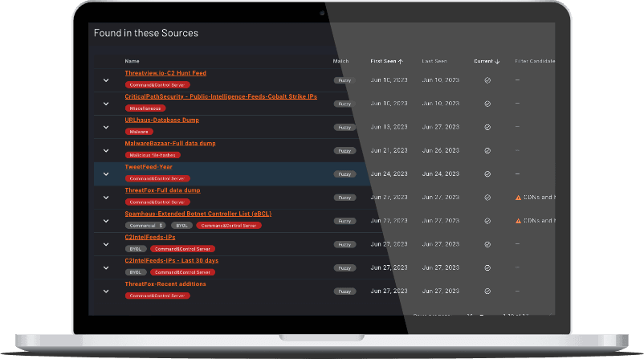Click Command&Control Server tag under Threatview.io
This screenshot has height=359, width=644.
[157, 85]
